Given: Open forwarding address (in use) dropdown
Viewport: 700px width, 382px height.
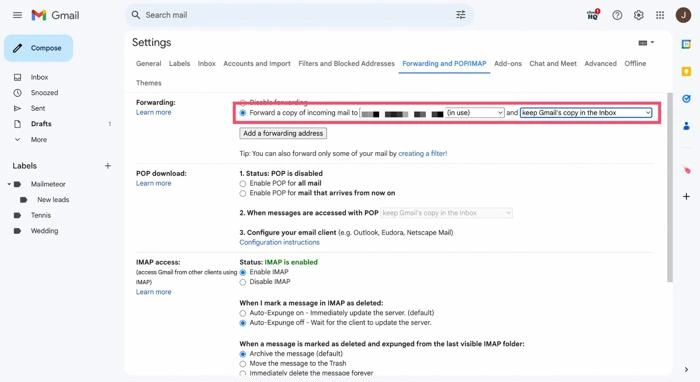Looking at the screenshot, I should pyautogui.click(x=432, y=113).
